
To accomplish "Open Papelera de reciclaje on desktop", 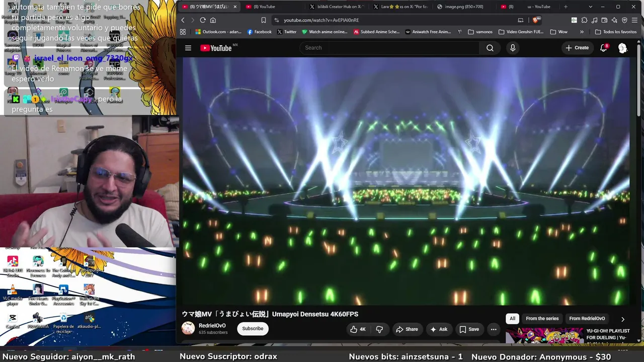I will [x=63, y=323].
